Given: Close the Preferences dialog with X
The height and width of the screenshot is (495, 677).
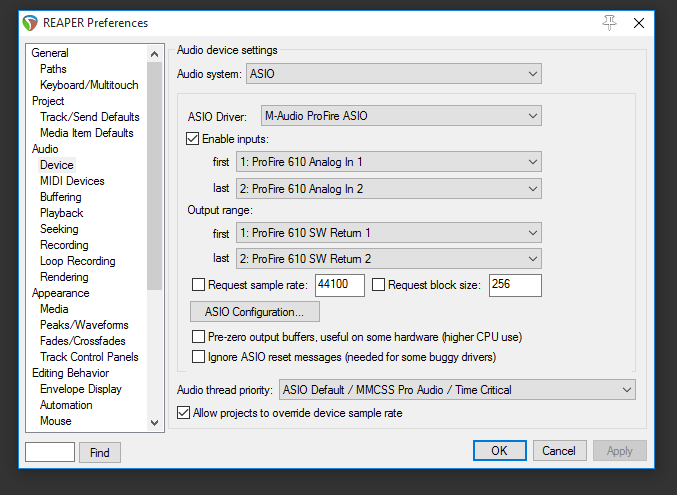Looking at the screenshot, I should 639,23.
